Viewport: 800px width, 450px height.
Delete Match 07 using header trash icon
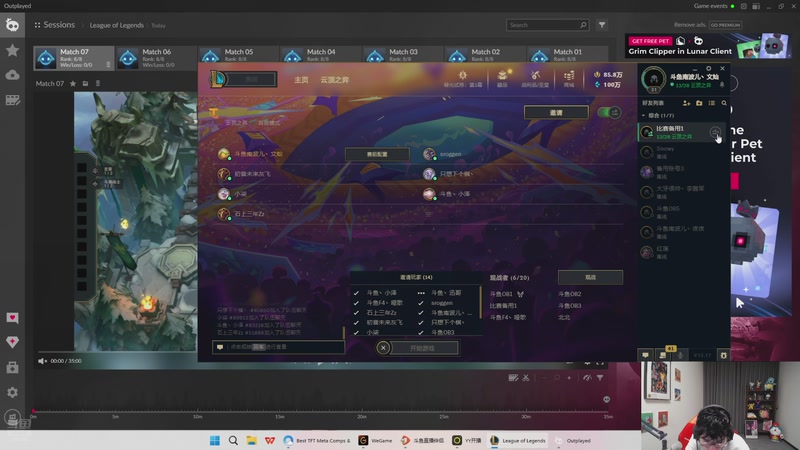tap(97, 83)
